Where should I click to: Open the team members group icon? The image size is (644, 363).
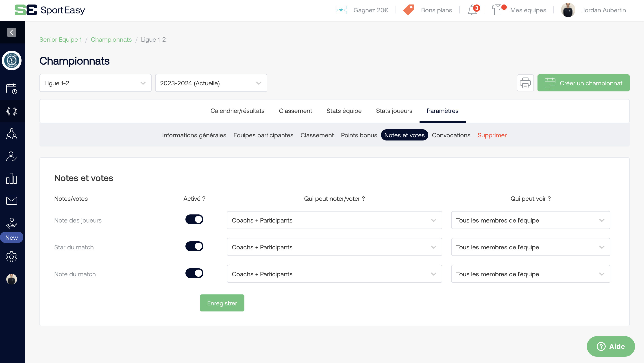tap(11, 133)
